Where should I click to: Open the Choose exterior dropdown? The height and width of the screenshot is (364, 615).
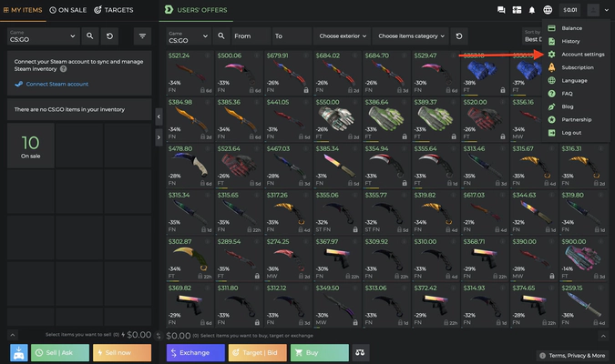342,36
